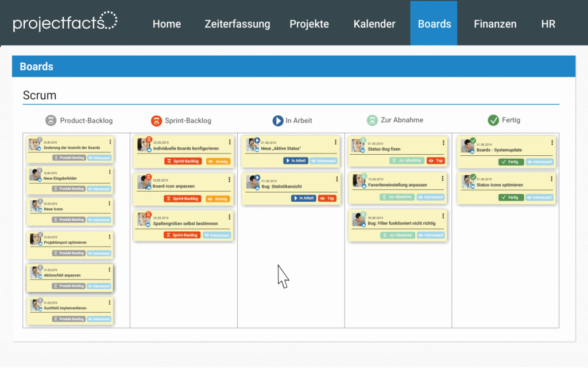Click the Product-Backlog column hourglass icon
Screen dimensions: 588x368
pyautogui.click(x=52, y=121)
